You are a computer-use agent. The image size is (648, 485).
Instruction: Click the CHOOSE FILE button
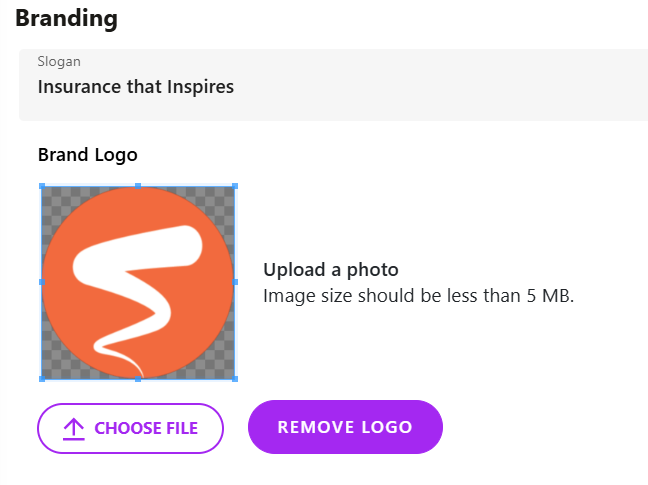[130, 428]
